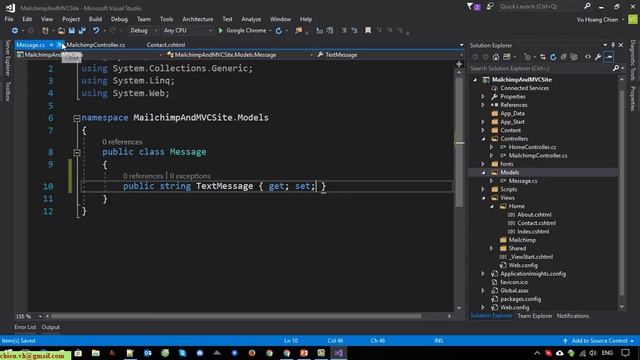Viewport: 640px width, 360px height.
Task: Click the split editor icon above scrollbar
Action: 459,64
